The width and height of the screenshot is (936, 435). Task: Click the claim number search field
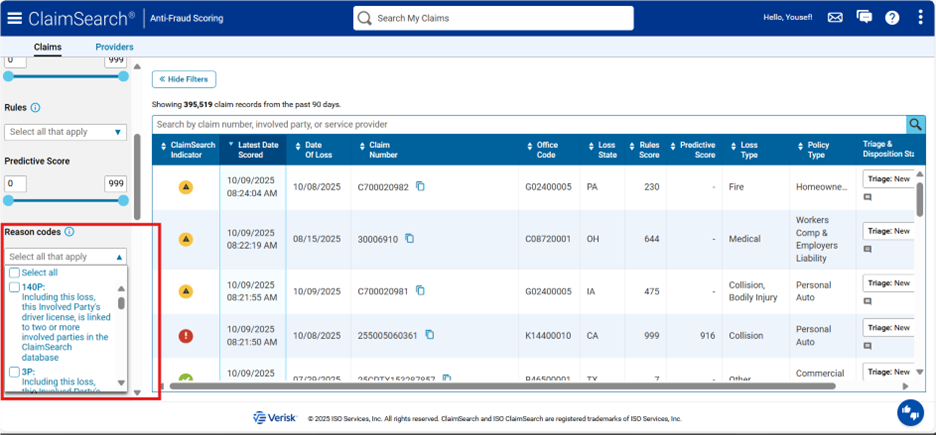(529, 124)
